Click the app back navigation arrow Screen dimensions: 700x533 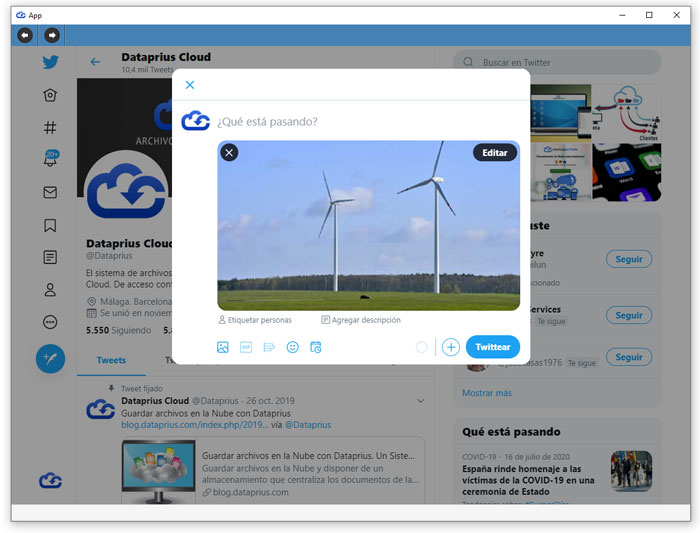25,35
